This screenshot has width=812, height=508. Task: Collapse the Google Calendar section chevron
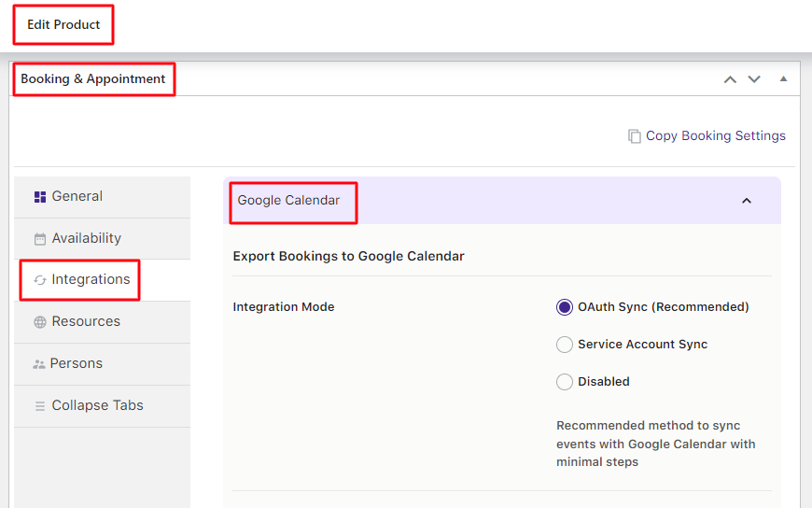[x=747, y=201]
